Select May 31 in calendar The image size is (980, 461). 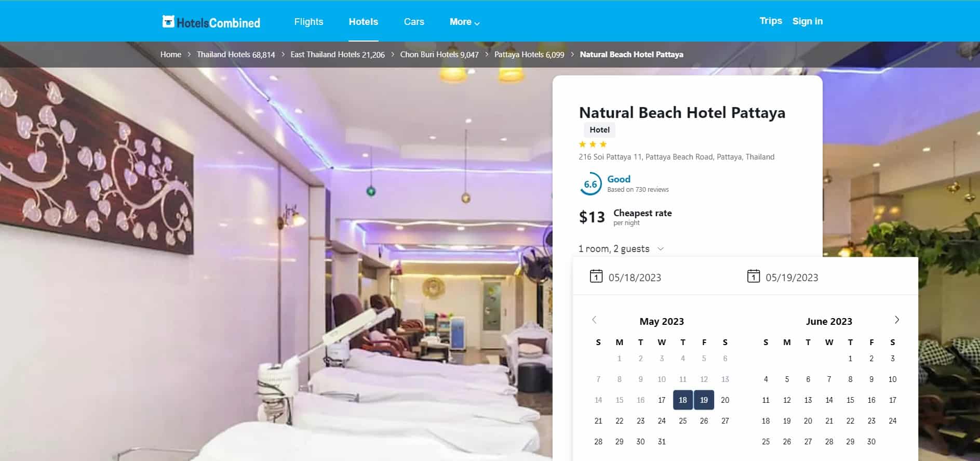click(662, 441)
